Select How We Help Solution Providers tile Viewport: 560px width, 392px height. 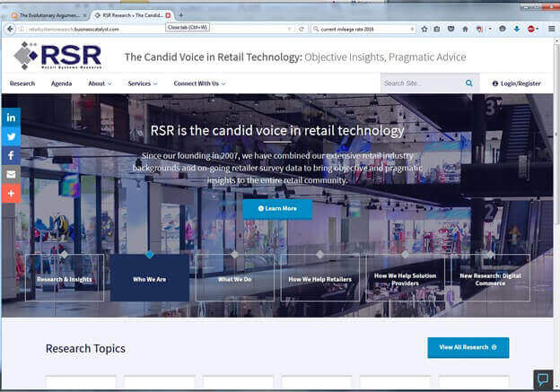click(405, 278)
